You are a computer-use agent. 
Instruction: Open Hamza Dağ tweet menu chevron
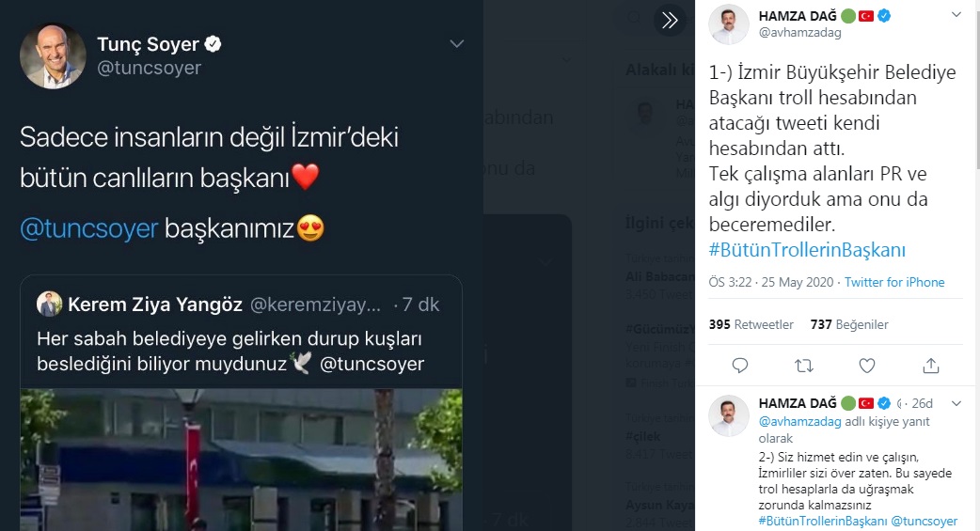click(956, 15)
